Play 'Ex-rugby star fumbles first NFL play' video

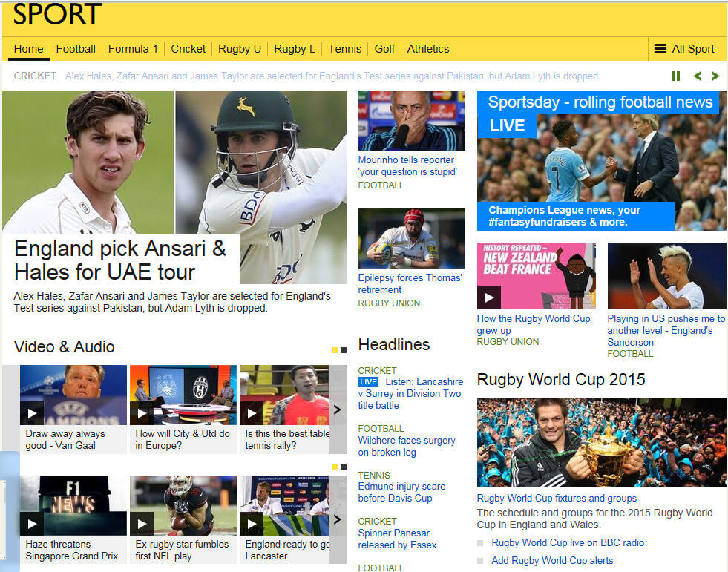click(x=142, y=524)
